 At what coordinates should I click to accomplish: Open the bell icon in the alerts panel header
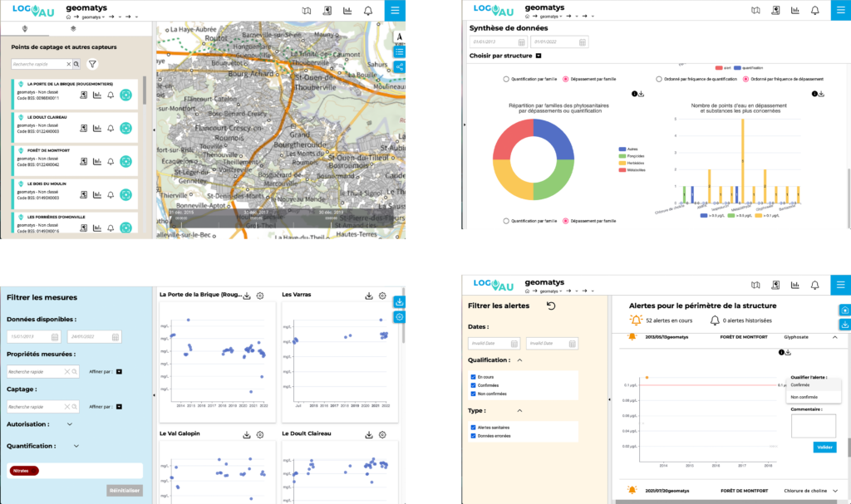pyautogui.click(x=814, y=285)
